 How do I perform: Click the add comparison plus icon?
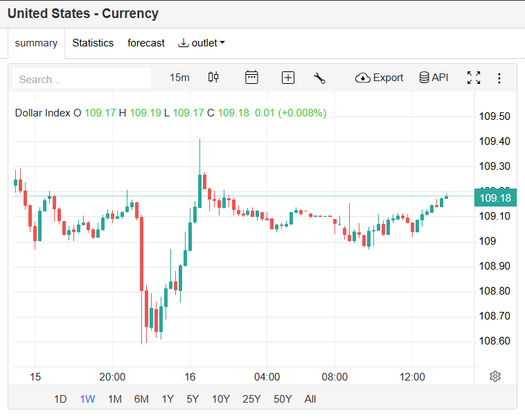pyautogui.click(x=288, y=78)
